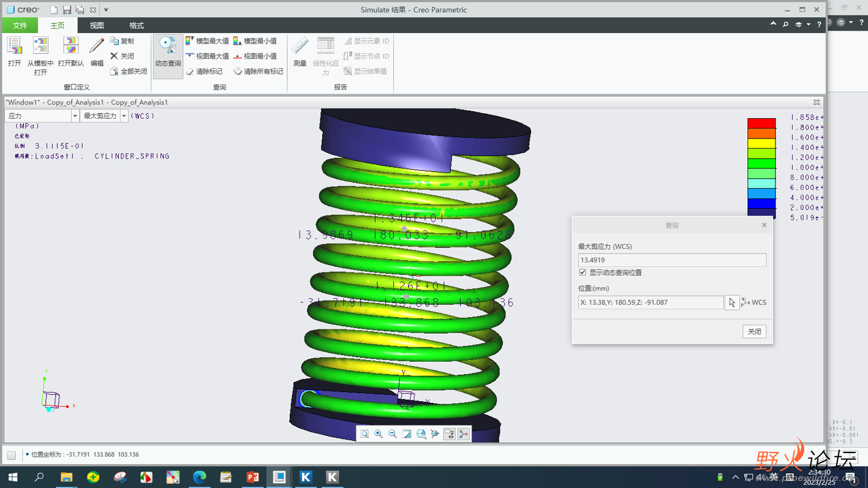Click 模型最大值 model maximum
Screen dimensions: 868x488
click(207, 41)
